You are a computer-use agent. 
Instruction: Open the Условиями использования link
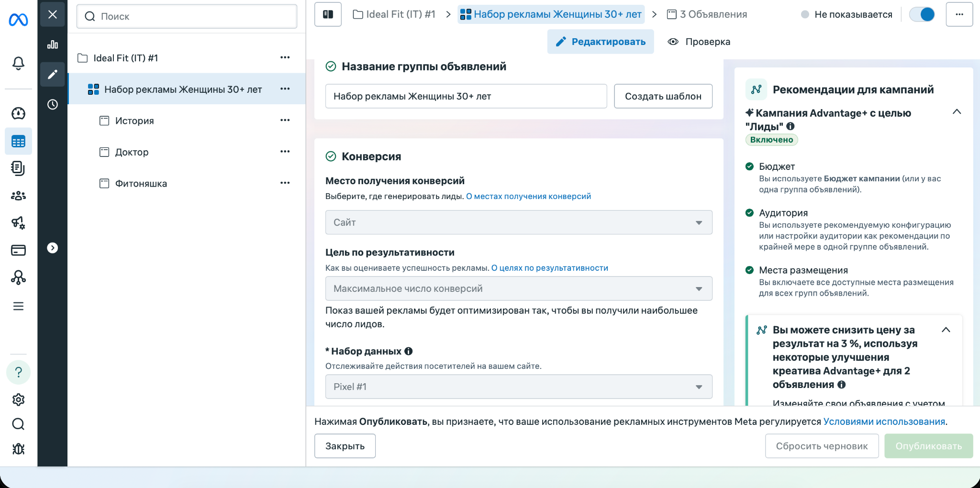pyautogui.click(x=884, y=421)
